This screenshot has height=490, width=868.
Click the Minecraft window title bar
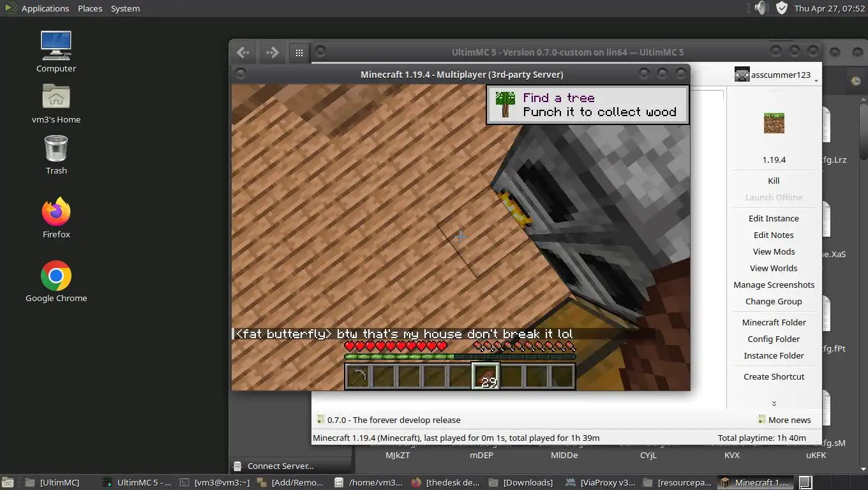pos(461,74)
